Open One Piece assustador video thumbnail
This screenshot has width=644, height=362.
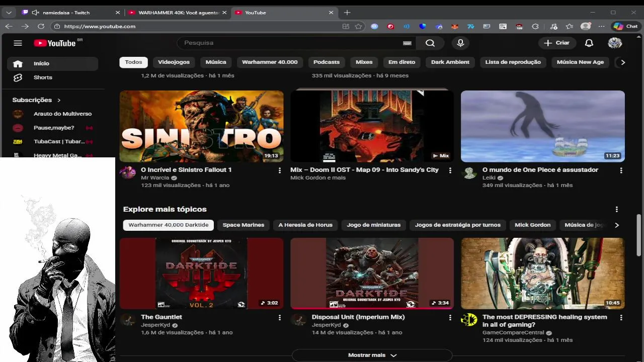543,126
